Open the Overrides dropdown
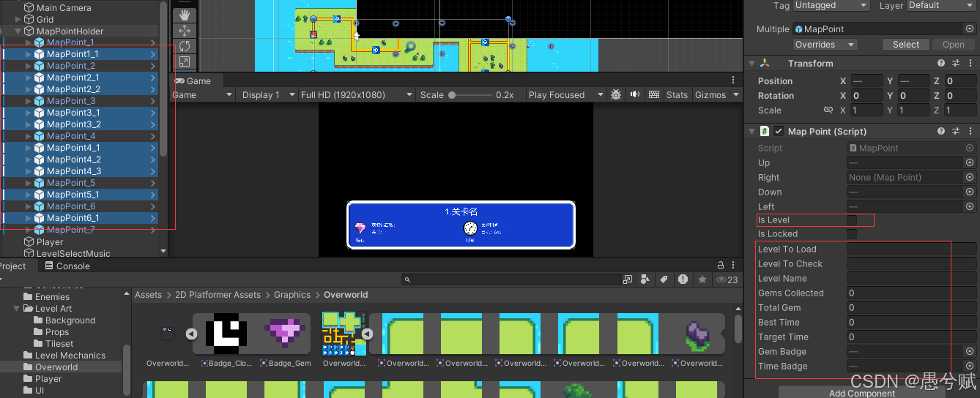This screenshot has height=398, width=980. (825, 45)
